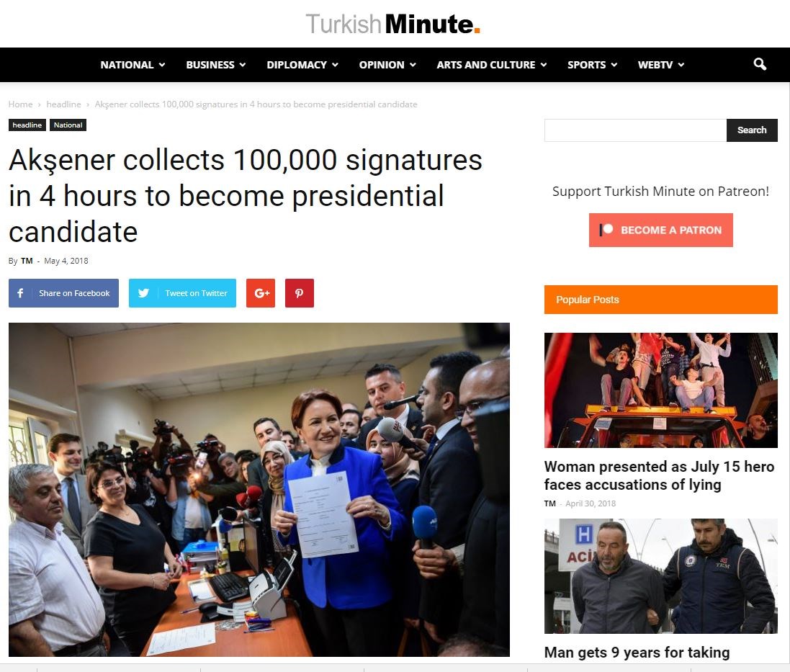Click the Turkish Minute logo
Screen dimensions: 790x672
393,24
